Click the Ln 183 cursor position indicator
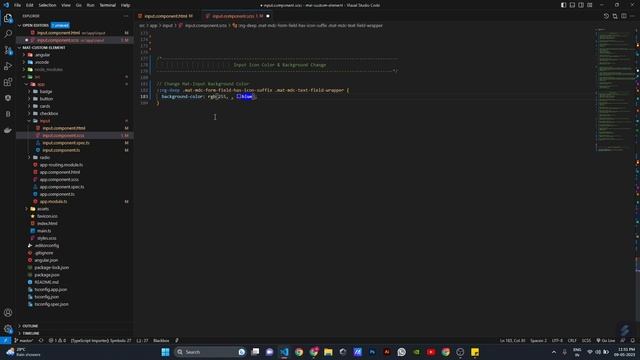Image resolution: width=640 pixels, height=360 pixels. (x=513, y=340)
